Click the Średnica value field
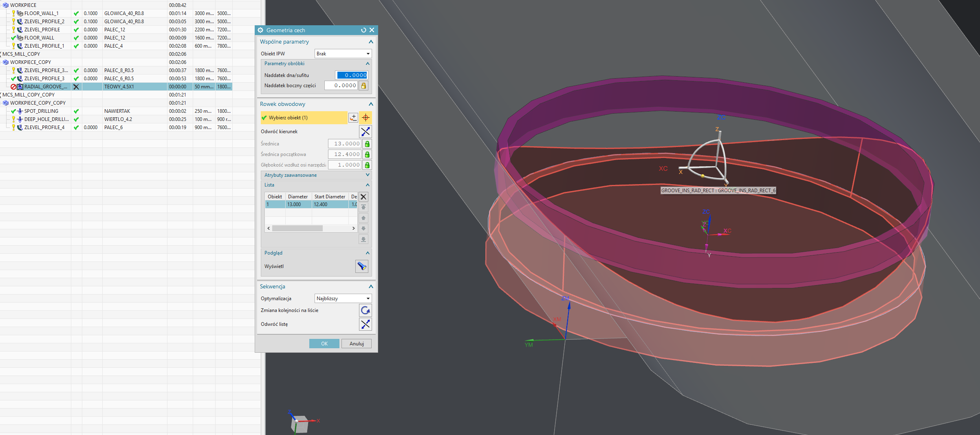 point(345,144)
